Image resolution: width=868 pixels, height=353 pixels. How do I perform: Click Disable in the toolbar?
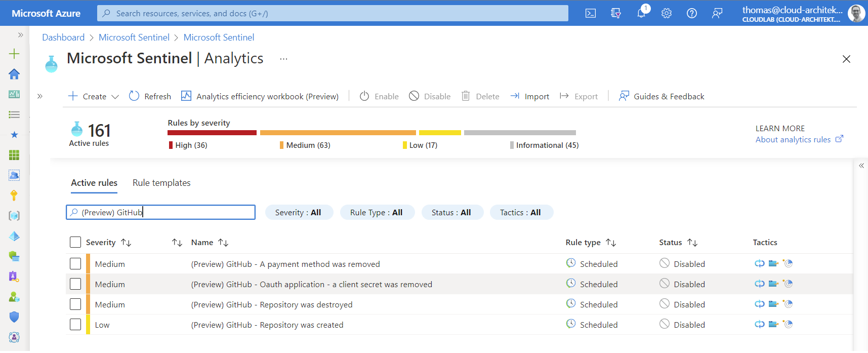[430, 96]
